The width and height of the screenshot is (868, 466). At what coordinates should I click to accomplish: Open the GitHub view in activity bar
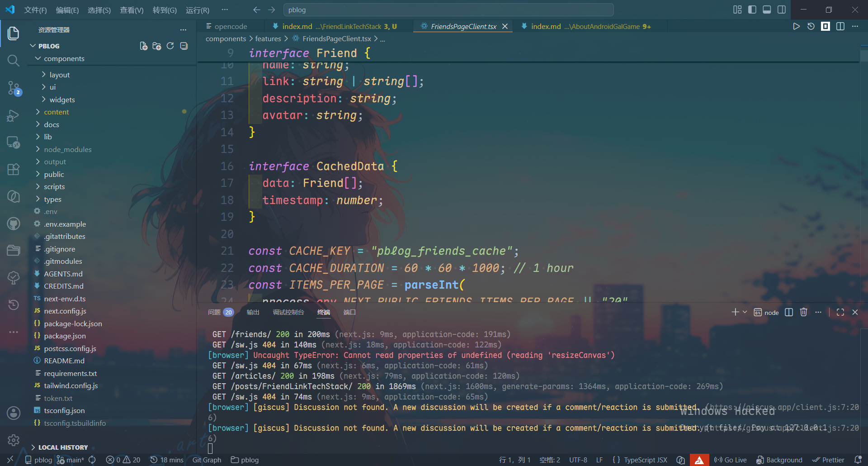point(14,223)
